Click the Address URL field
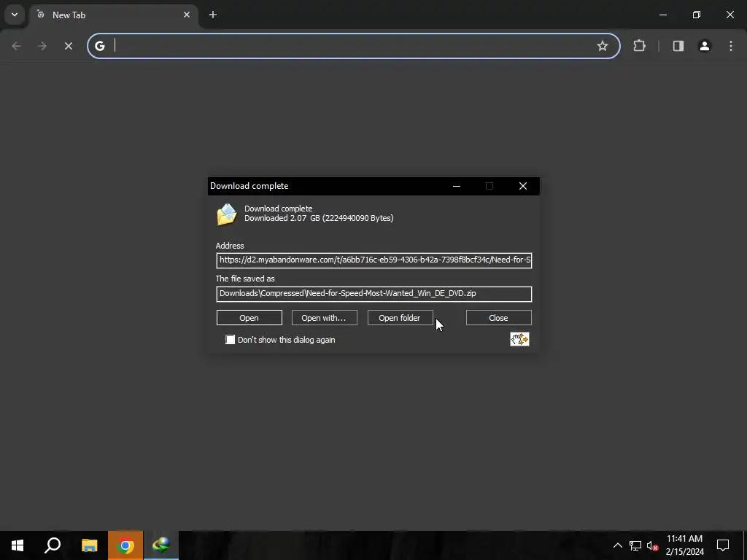This screenshot has width=747, height=560. [374, 260]
